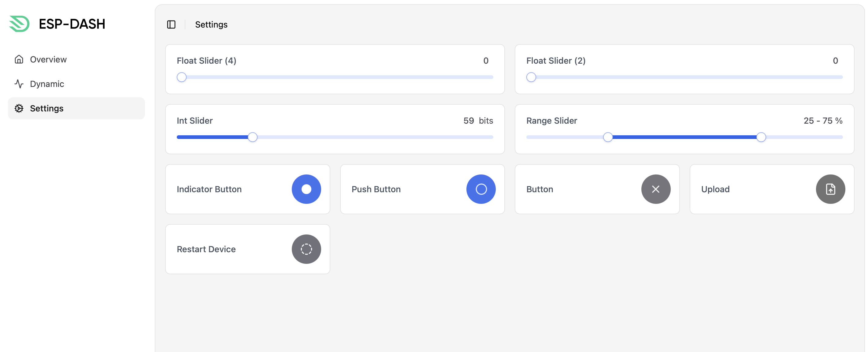
Task: Click the ESP-DASH green logo icon
Action: pyautogui.click(x=19, y=24)
